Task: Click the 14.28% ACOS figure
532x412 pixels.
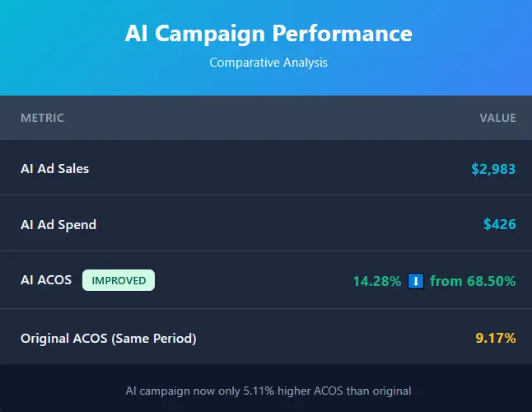Action: [377, 281]
